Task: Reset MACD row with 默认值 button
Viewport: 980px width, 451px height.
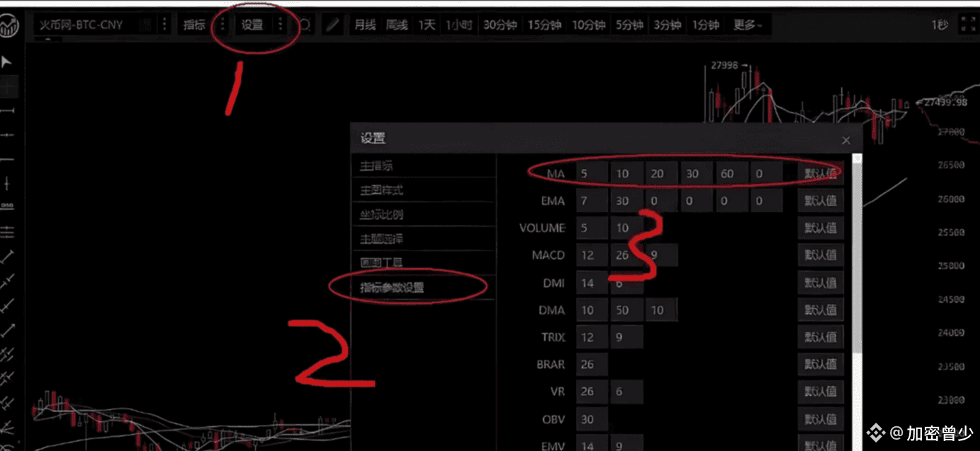Action: pos(821,255)
